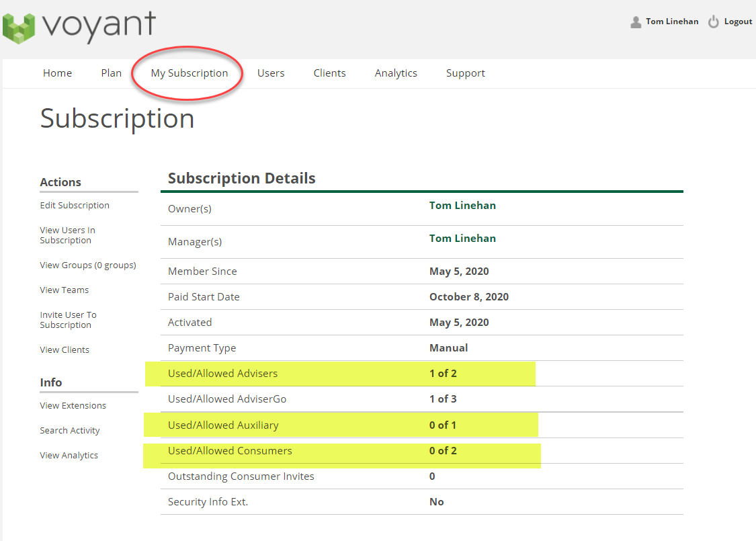Click View Groups (0 groups) link

pos(88,265)
